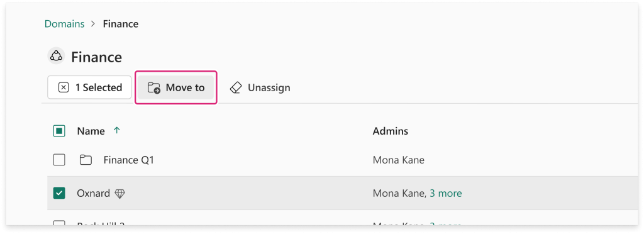Click the Finance domain icon beside title
Image resolution: width=644 pixels, height=234 pixels.
[56, 56]
